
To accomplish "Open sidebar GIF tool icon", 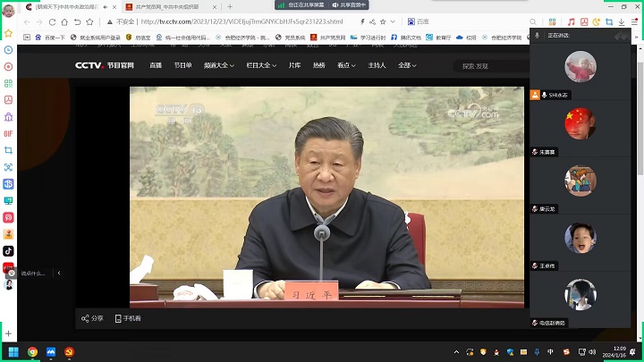I will pos(8,134).
